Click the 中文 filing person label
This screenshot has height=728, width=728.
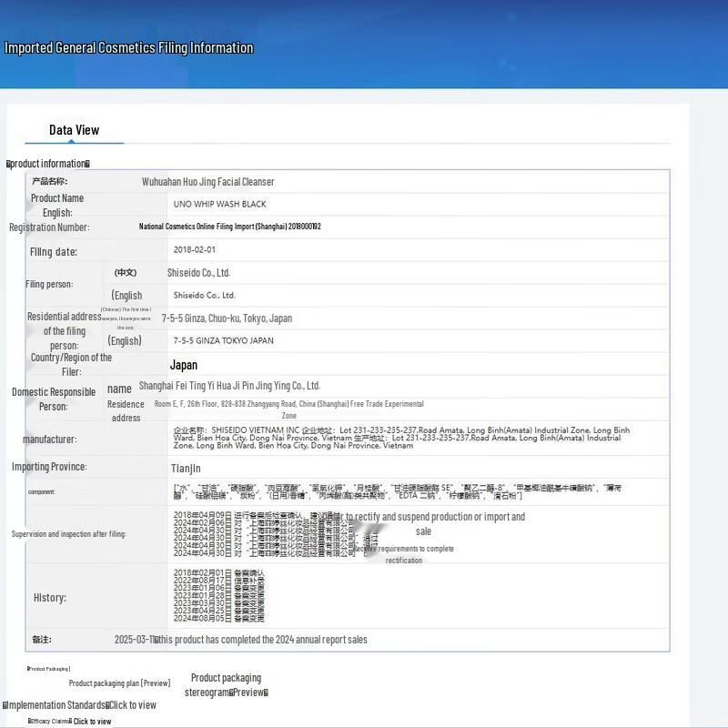coord(126,273)
